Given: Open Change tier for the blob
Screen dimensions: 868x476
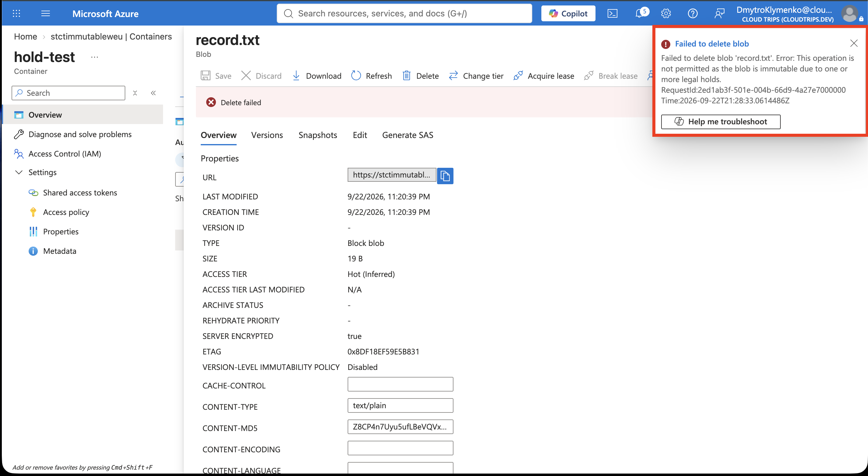Looking at the screenshot, I should [476, 76].
